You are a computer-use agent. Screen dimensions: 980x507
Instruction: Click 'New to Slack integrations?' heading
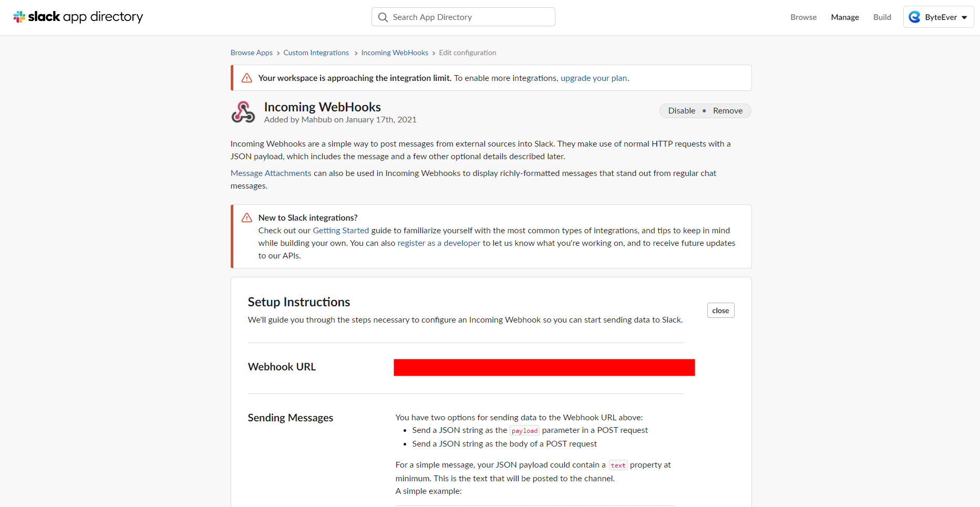point(308,218)
